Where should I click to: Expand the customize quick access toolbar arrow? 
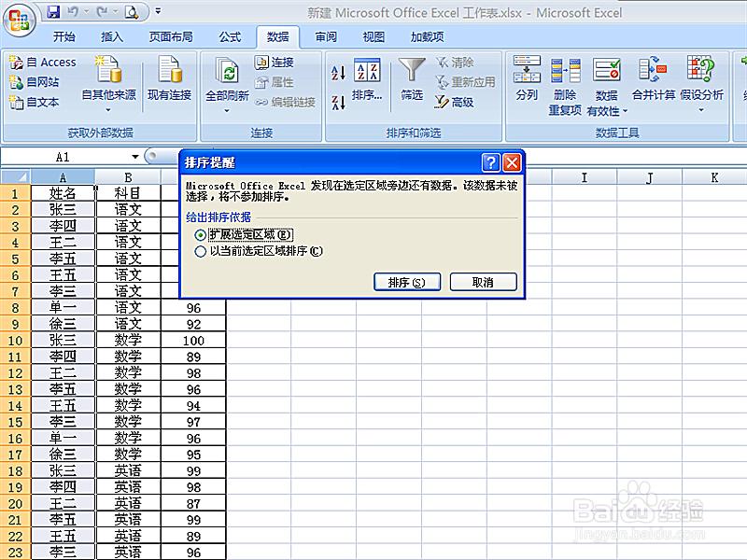click(x=158, y=11)
